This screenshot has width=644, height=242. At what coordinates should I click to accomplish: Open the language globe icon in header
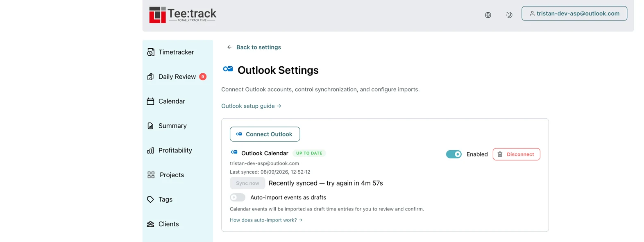488,15
